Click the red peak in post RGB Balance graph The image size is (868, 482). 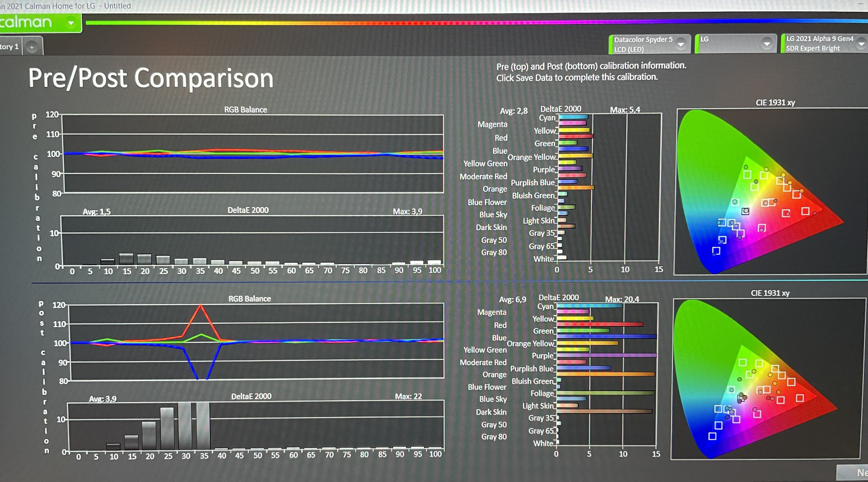(200, 307)
